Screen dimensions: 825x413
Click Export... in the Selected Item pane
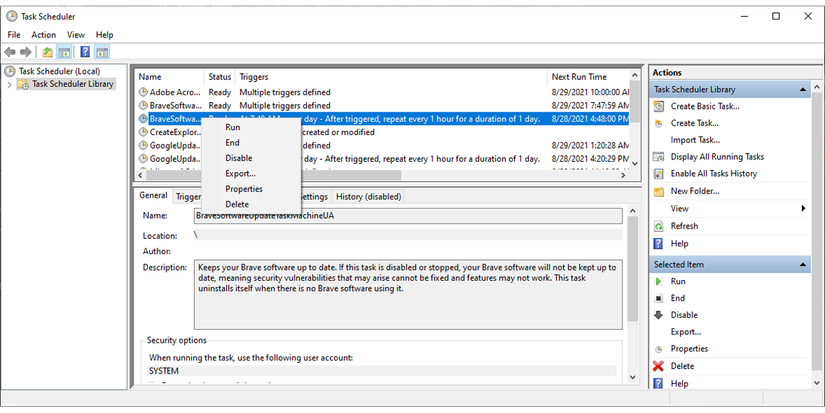686,332
